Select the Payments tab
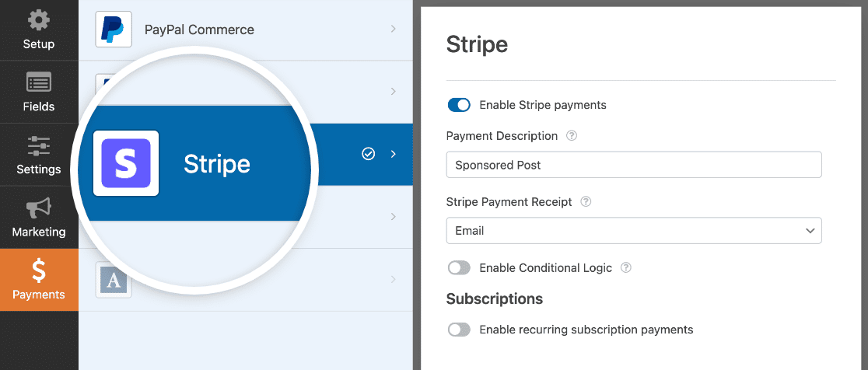 point(39,280)
